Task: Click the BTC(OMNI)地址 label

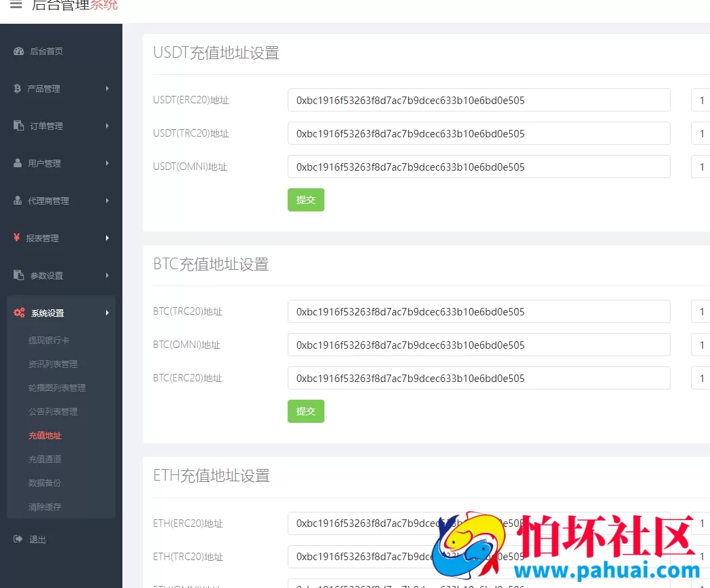Action: [186, 345]
